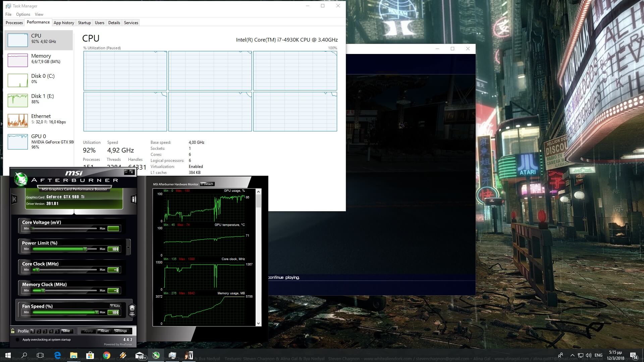
Task: Click the Core Clock slider handle
Action: pyautogui.click(x=37, y=269)
